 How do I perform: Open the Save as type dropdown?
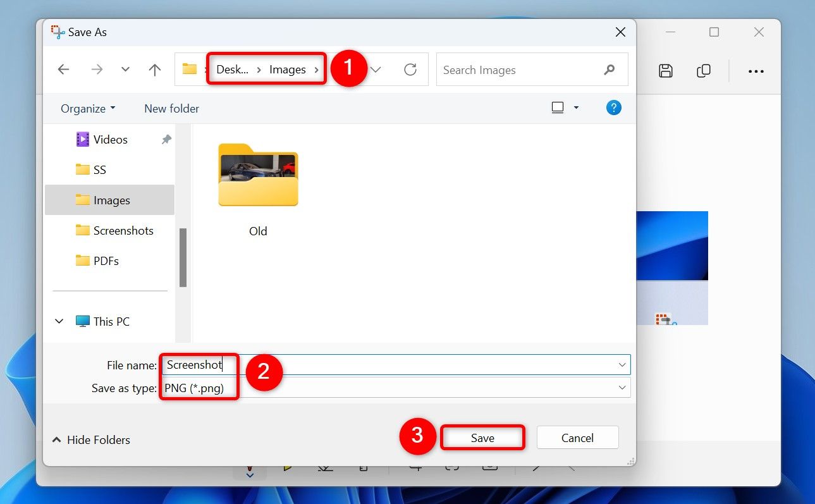click(622, 388)
